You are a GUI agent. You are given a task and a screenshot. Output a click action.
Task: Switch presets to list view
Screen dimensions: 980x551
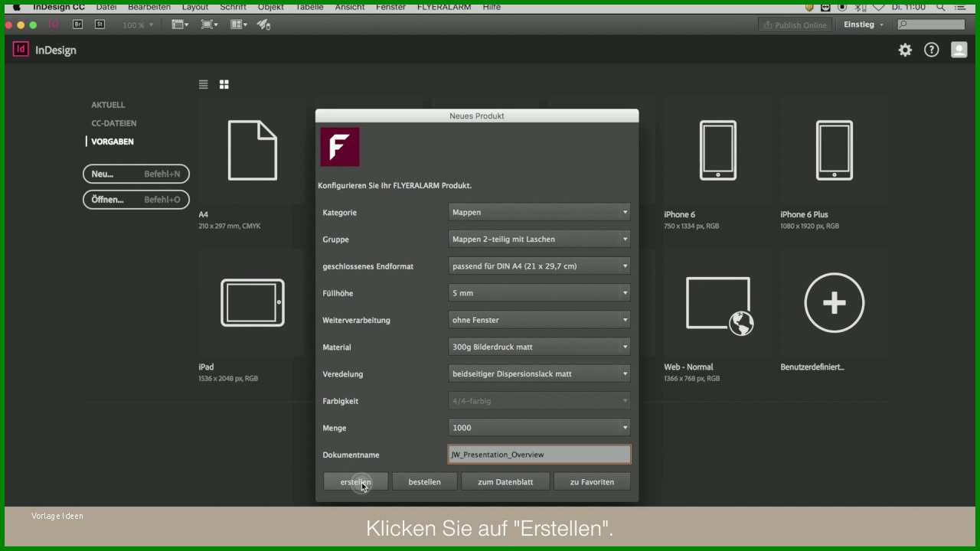coord(203,84)
